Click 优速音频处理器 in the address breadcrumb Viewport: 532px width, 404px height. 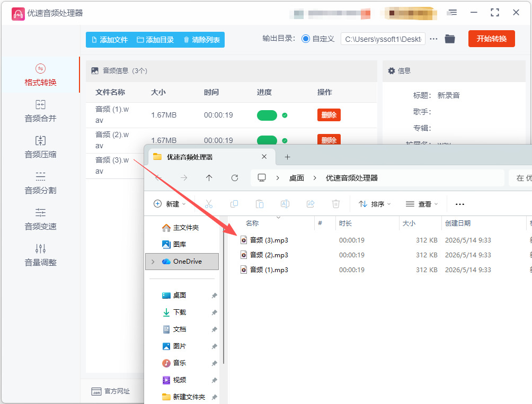[351, 178]
